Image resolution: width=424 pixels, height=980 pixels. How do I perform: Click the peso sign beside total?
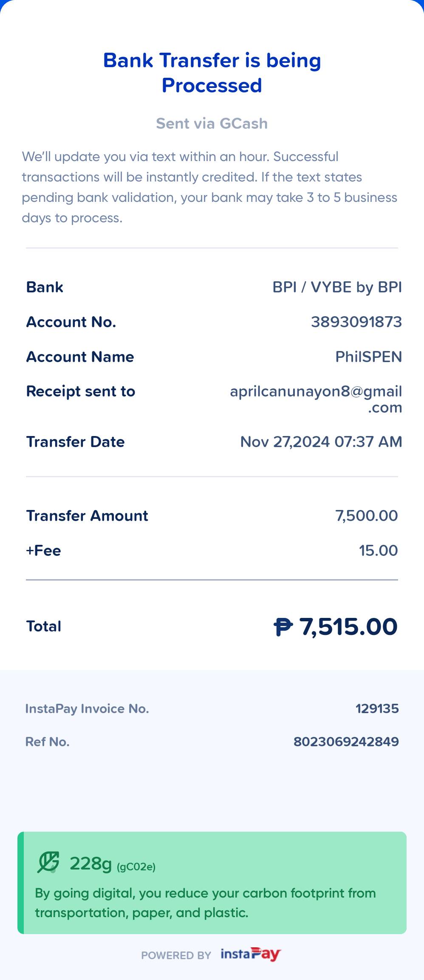tap(283, 626)
